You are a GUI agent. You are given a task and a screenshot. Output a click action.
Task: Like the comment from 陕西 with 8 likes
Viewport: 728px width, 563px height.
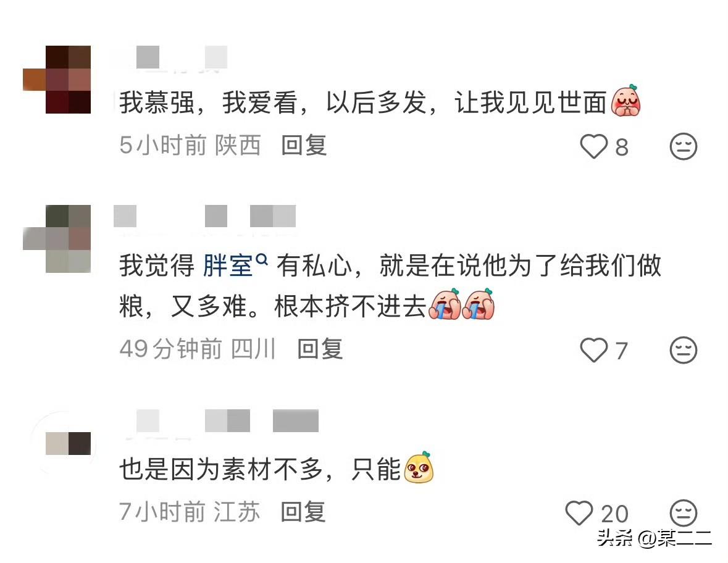coord(594,147)
